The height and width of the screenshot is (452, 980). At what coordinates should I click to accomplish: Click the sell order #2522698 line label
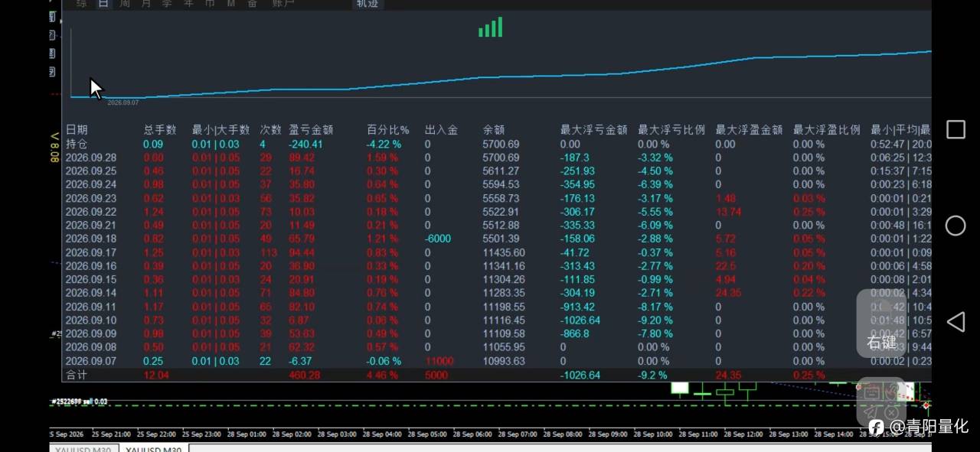pos(79,401)
